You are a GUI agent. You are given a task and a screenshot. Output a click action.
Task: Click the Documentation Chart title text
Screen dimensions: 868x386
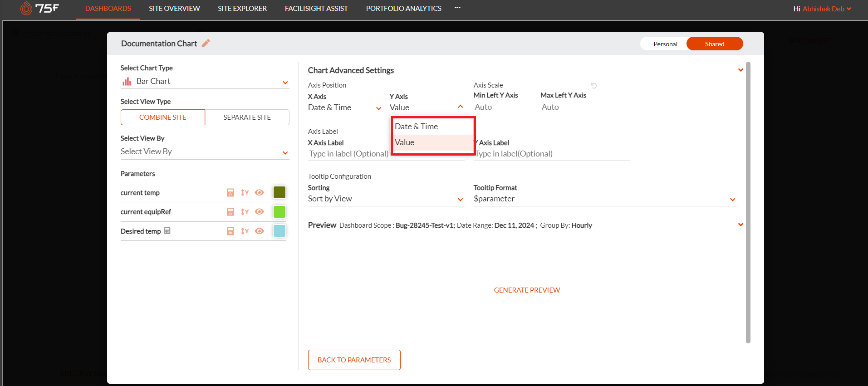tap(159, 44)
